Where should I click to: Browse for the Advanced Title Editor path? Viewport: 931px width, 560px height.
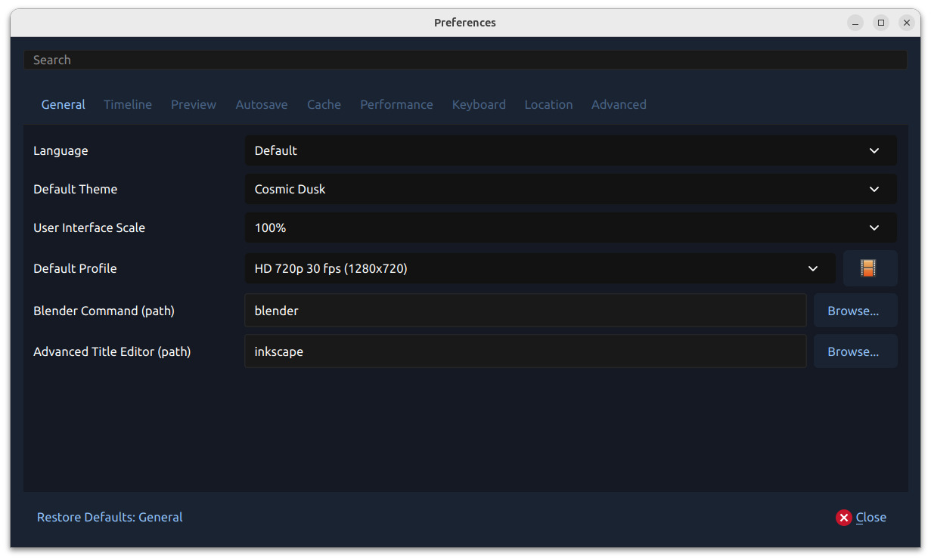click(x=855, y=351)
